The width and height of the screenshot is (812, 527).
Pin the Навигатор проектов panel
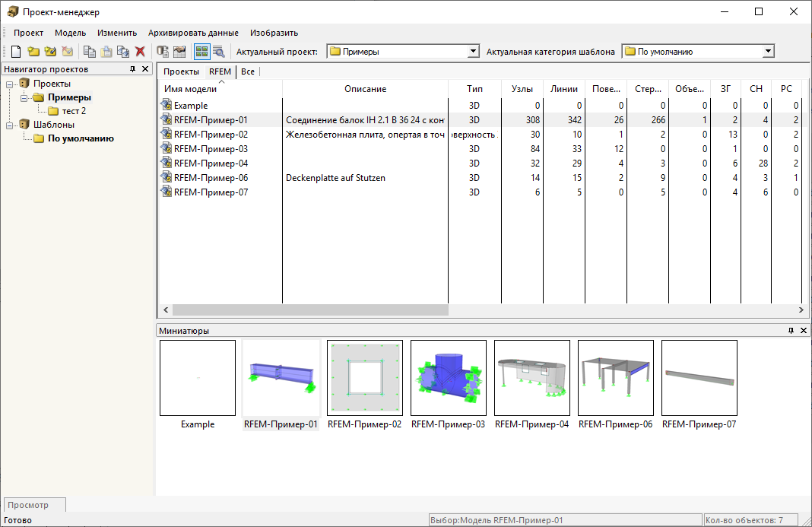coord(132,69)
